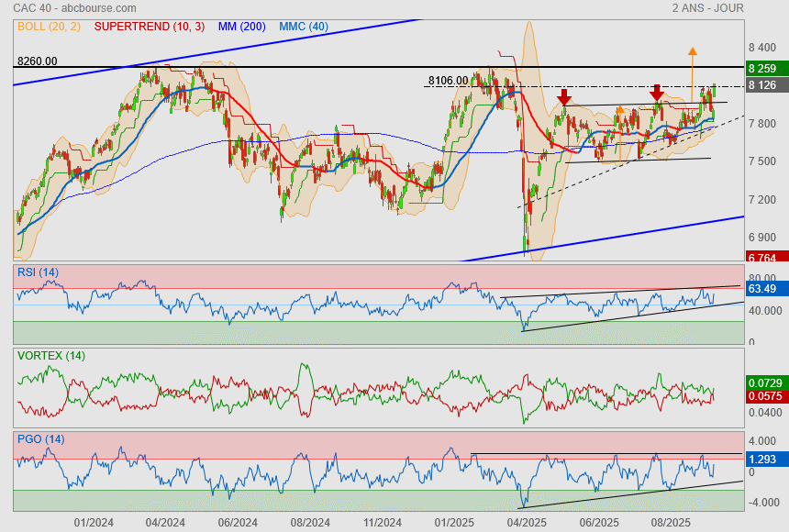Screen dimensions: 789x532
Task: Click the later red down arrow marker
Action: (x=657, y=93)
